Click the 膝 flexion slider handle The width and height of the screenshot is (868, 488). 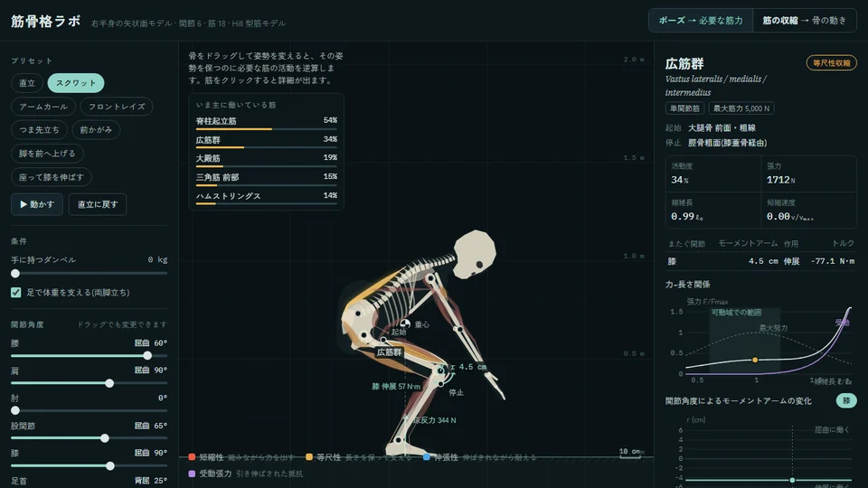pyautogui.click(x=110, y=466)
